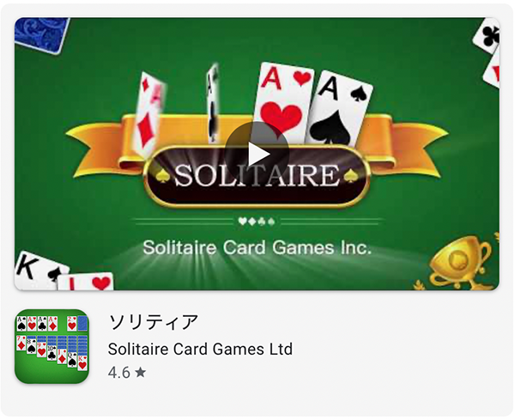Click the spinning Ace of Clubs card
Image resolution: width=515 pixels, height=420 pixels.
(x=214, y=104)
